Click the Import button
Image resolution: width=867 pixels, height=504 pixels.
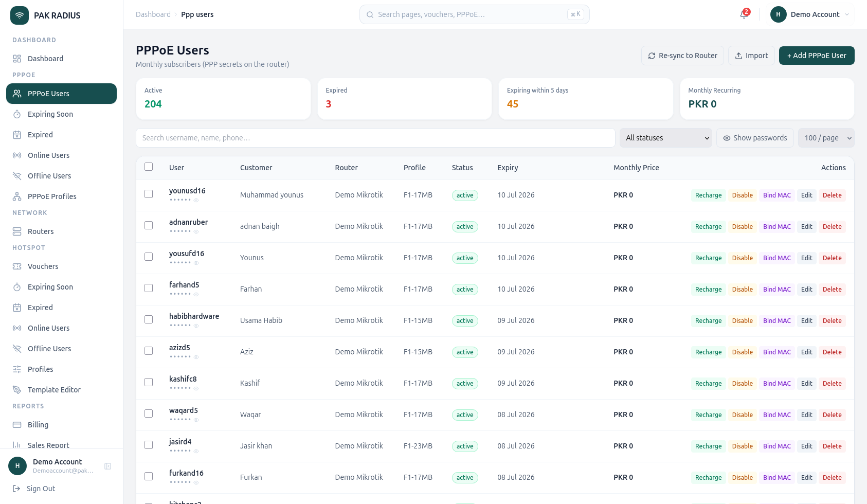pyautogui.click(x=751, y=56)
